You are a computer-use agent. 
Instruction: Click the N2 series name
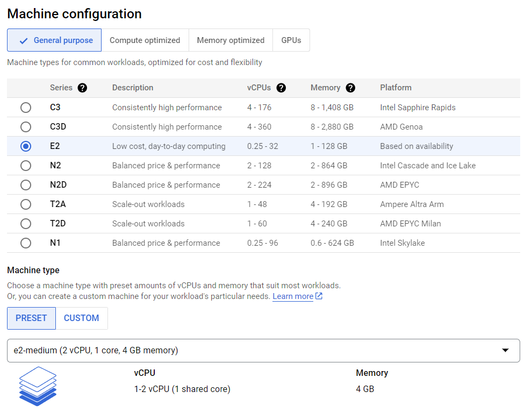coord(55,166)
